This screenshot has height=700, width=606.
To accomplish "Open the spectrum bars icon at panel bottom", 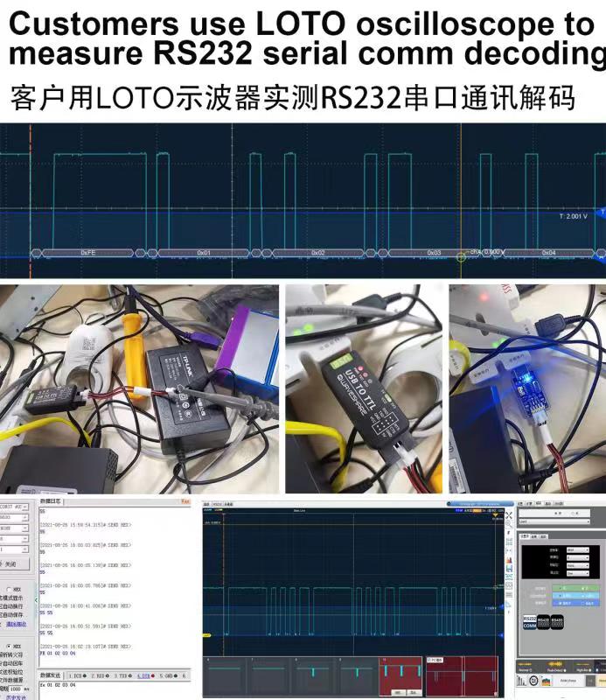I will click(521, 681).
